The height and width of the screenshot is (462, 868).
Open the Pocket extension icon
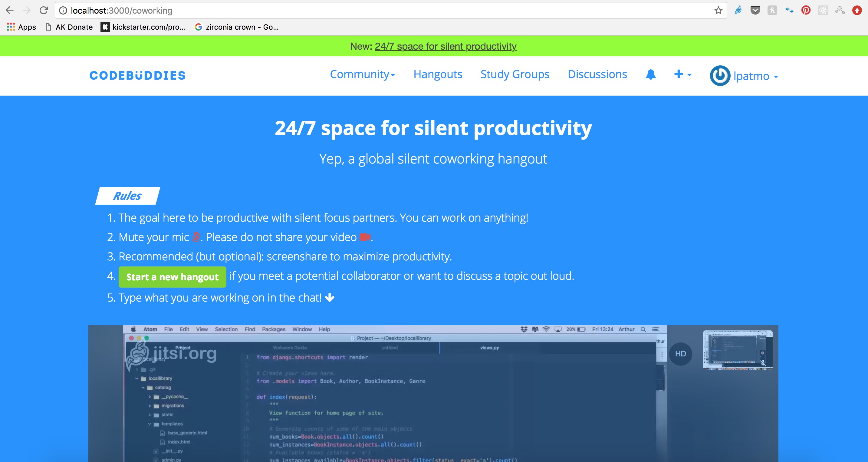[x=755, y=11]
